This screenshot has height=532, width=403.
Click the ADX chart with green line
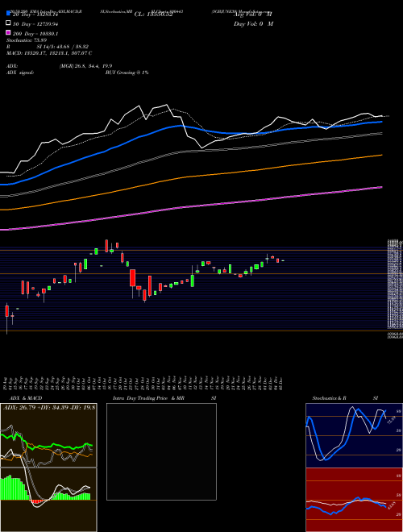(x=48, y=435)
